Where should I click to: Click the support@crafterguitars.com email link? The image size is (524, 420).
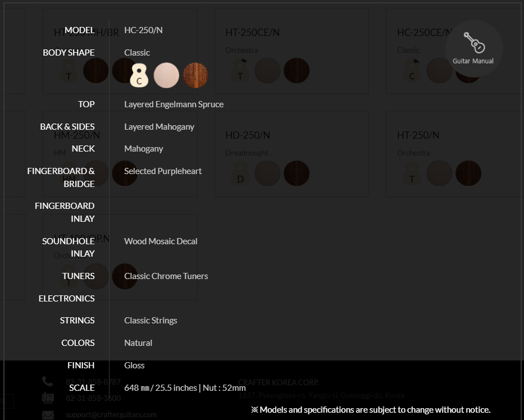111,414
